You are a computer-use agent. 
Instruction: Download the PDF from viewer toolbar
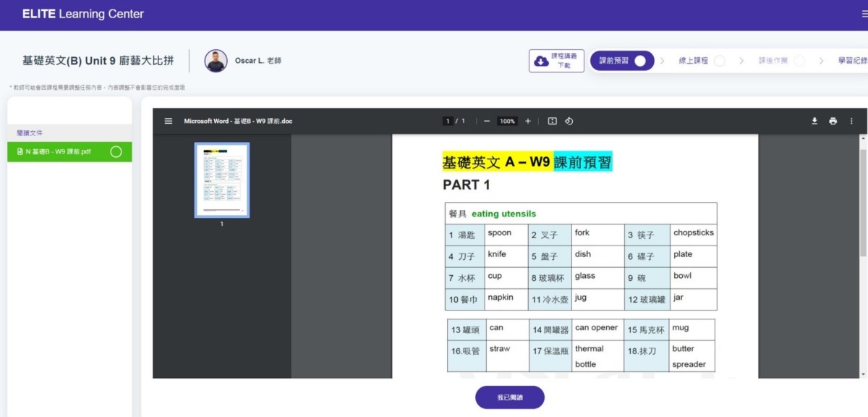814,121
